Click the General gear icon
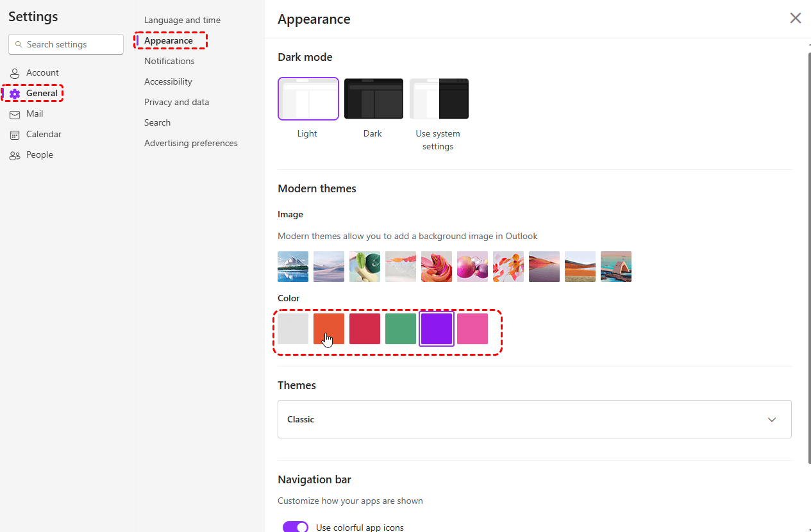Screen dimensions: 811x532 tap(15, 94)
